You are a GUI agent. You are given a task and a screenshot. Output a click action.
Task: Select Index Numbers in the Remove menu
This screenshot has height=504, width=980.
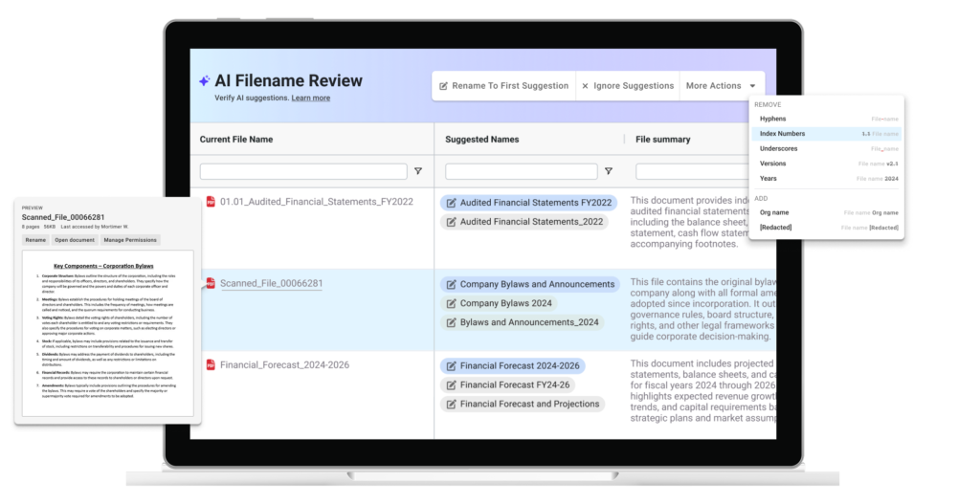click(782, 134)
